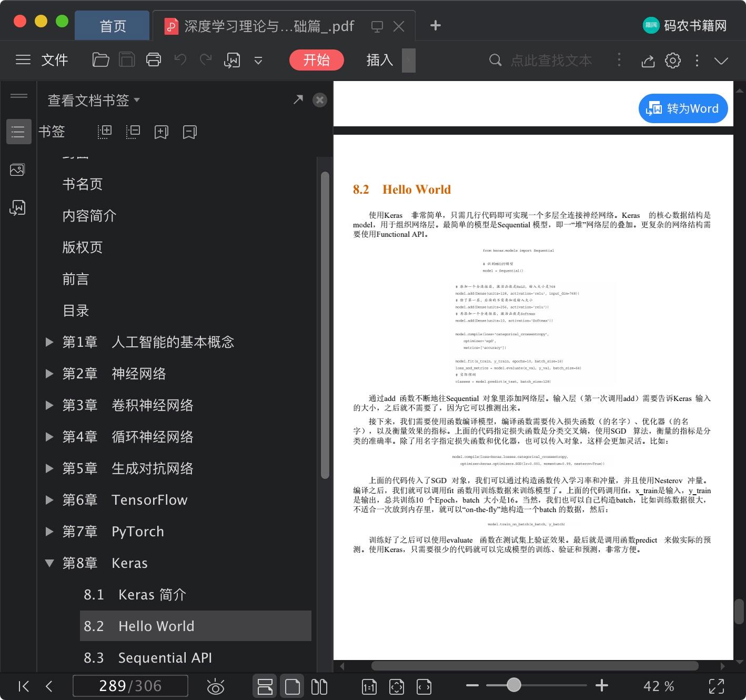Expand 第5章 生成对抗网络
This screenshot has width=746, height=700.
pyautogui.click(x=49, y=468)
